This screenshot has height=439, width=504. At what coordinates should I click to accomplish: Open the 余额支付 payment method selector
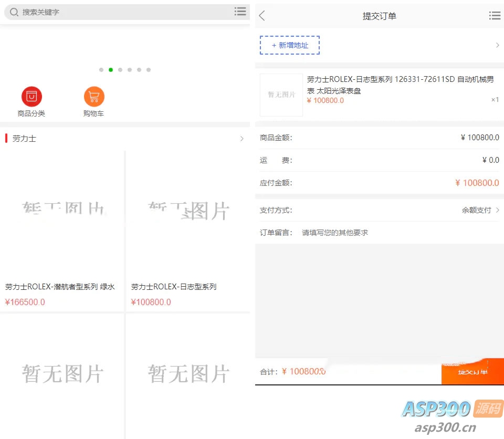[480, 210]
